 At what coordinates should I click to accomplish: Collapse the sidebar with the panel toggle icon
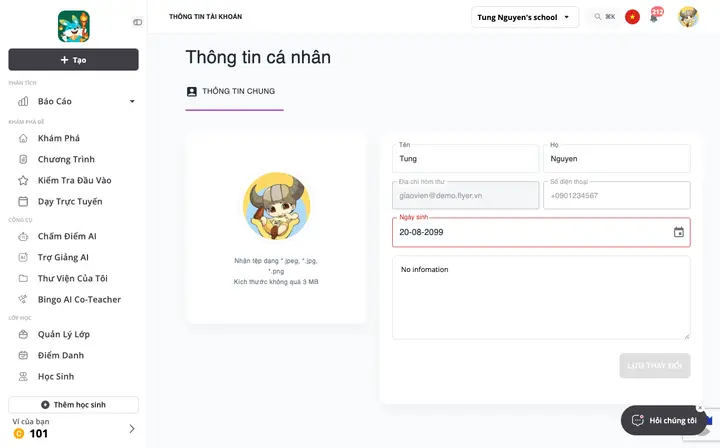click(137, 22)
